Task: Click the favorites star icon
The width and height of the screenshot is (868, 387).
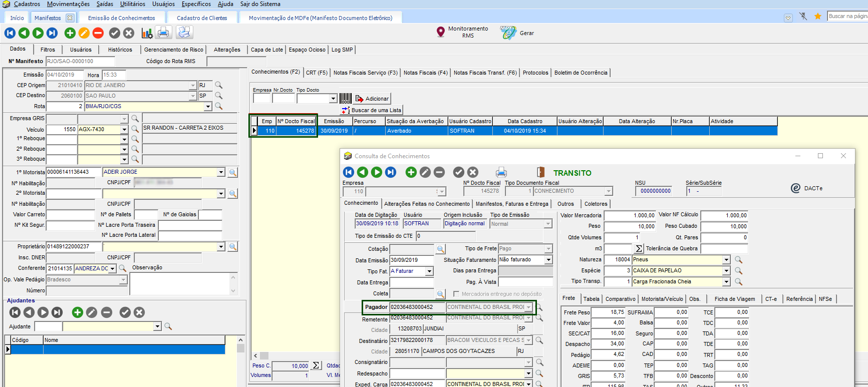Action: pos(817,17)
